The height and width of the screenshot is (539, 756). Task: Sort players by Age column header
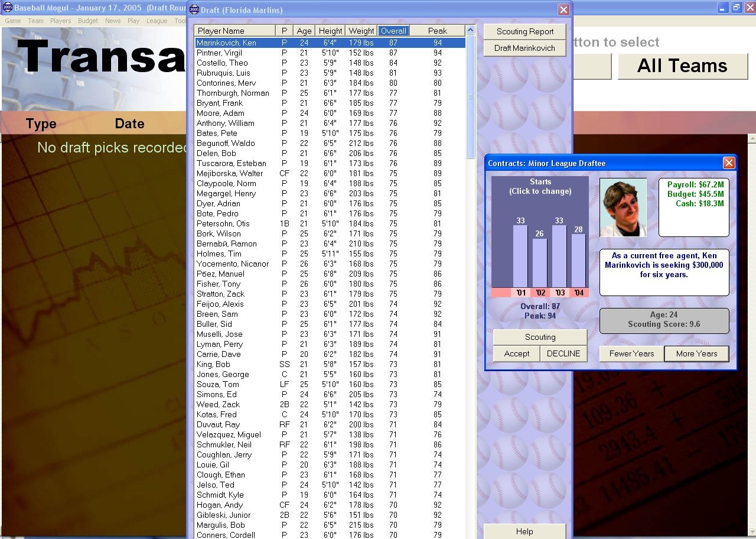coord(304,31)
